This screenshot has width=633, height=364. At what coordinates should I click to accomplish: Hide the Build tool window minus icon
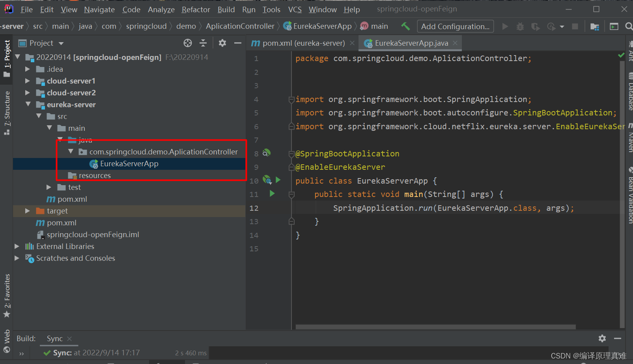pyautogui.click(x=618, y=338)
